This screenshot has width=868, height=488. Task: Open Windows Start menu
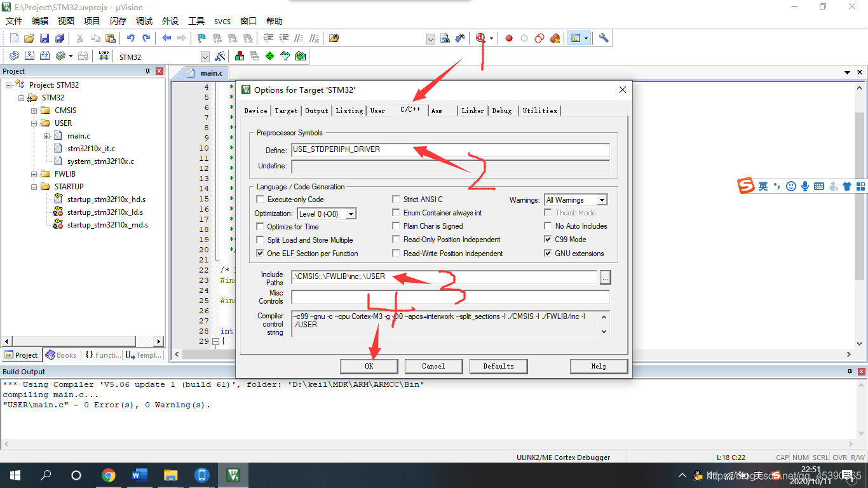15,475
